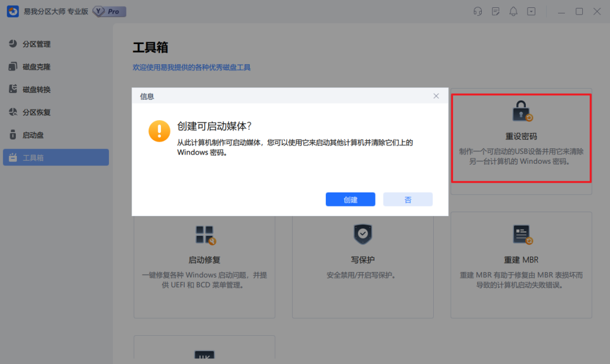Click the 写保护 shield icon
610x364 pixels.
(363, 234)
